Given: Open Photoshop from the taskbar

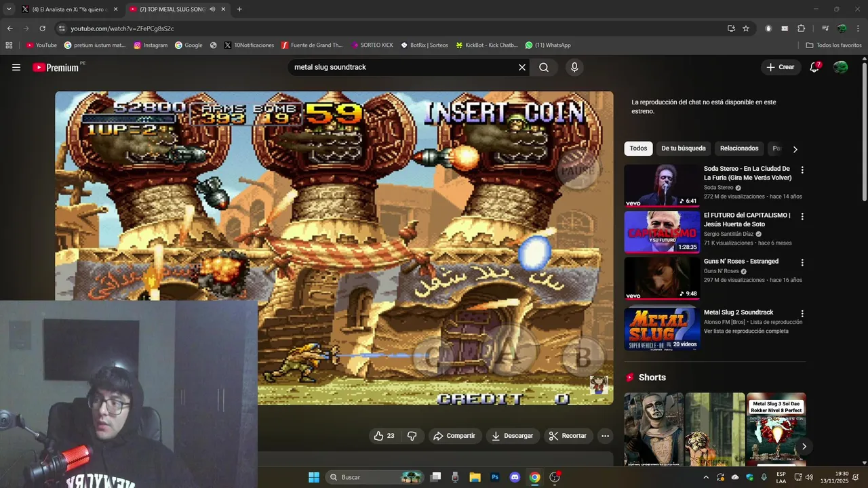Looking at the screenshot, I should point(495,477).
